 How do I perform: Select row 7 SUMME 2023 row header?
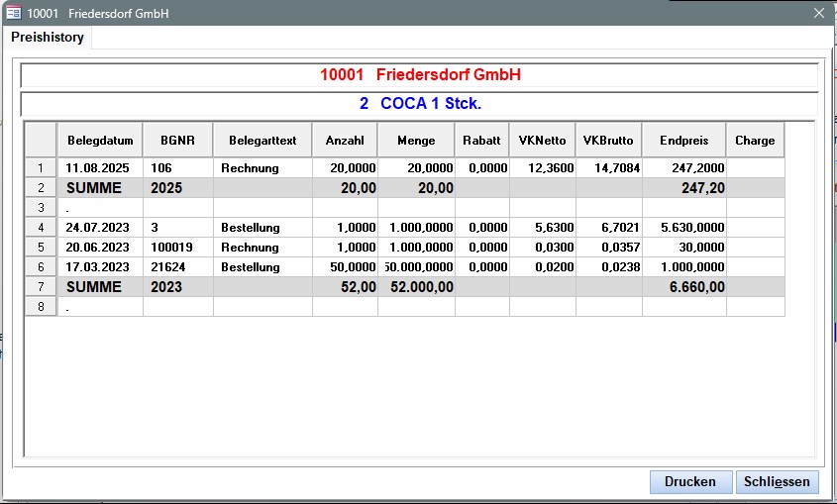tap(41, 287)
